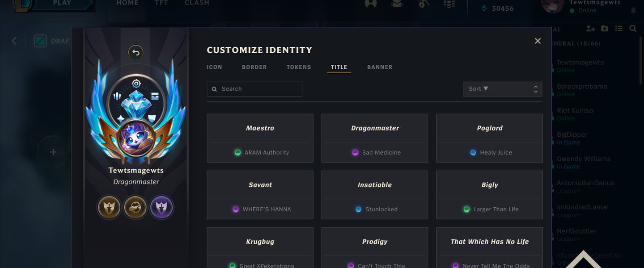
Task: Click the lobby back chevron behind the dialog
Action: [14, 41]
